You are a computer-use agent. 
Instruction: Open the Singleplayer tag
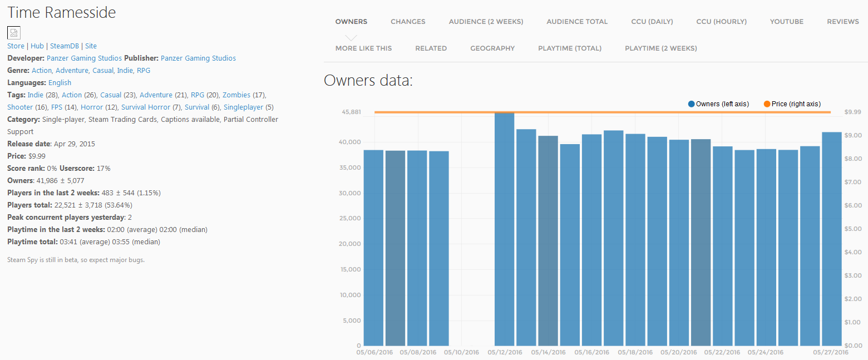(244, 107)
